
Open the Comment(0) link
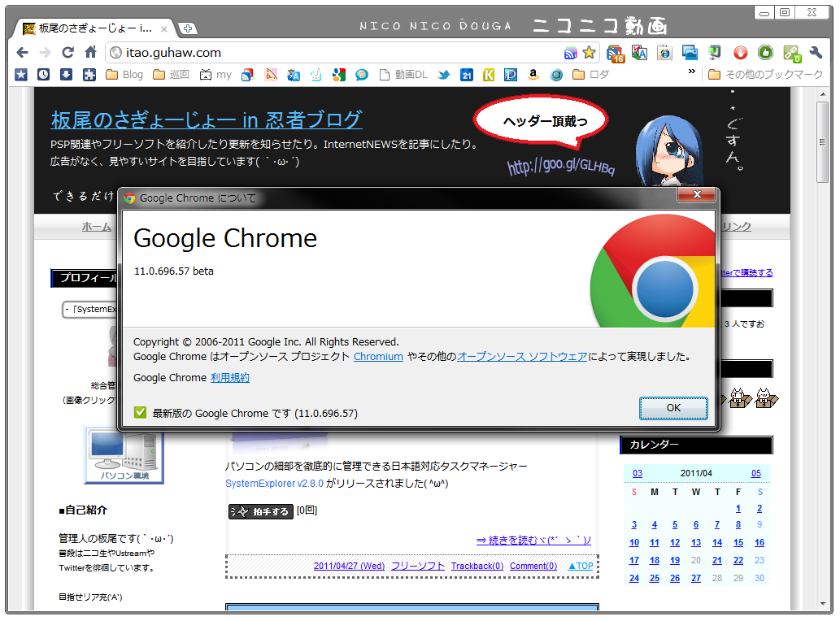(x=533, y=566)
